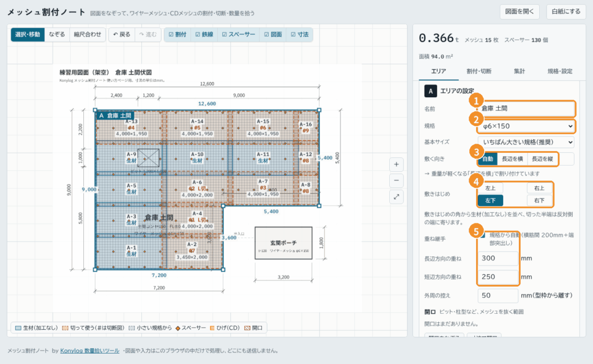Undo with the 戻る button
This screenshot has width=593, height=364.
122,34
